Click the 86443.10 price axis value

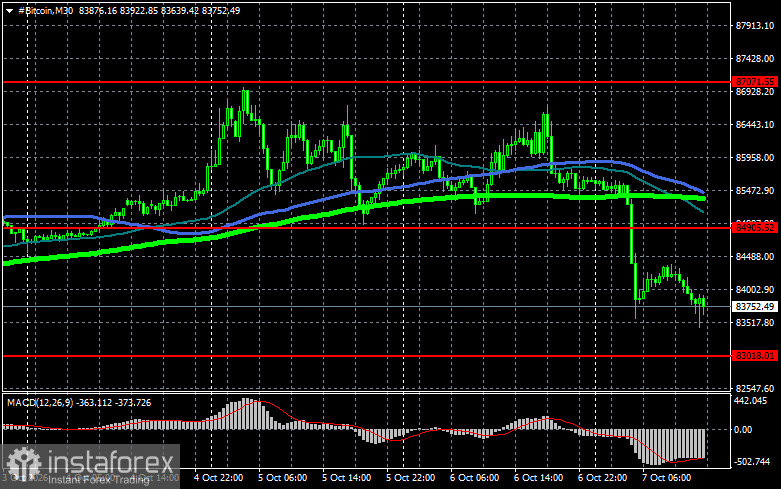tap(755, 124)
